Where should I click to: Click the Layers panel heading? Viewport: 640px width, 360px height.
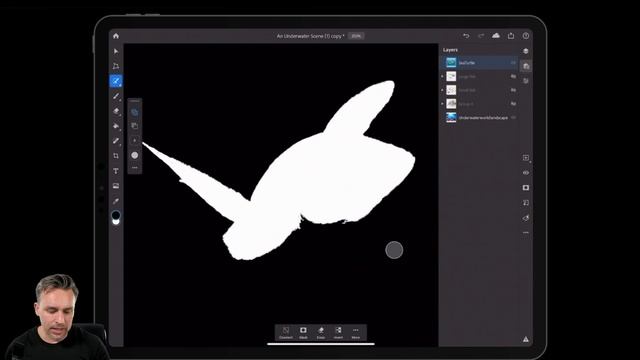450,50
